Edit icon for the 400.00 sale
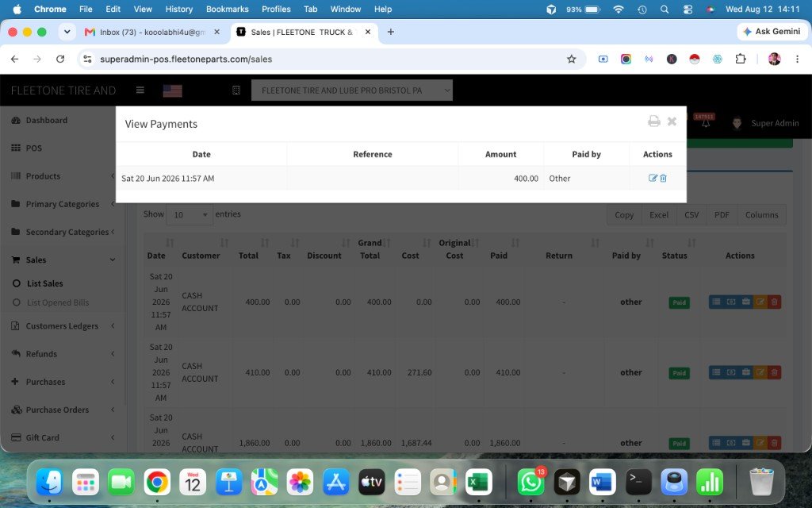Viewport: 812px width, 508px height. (x=760, y=302)
